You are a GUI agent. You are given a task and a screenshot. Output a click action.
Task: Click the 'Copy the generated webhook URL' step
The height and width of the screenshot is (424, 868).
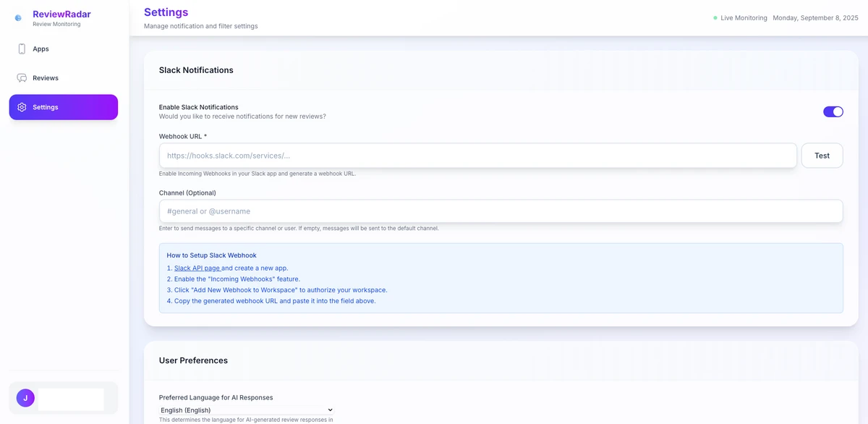point(271,301)
